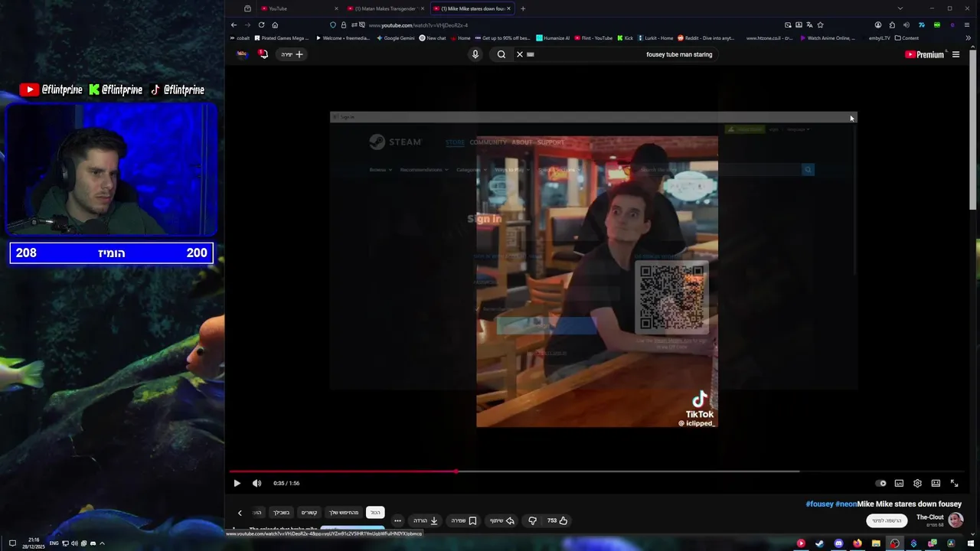Switch the player to theater mode

coord(936,483)
